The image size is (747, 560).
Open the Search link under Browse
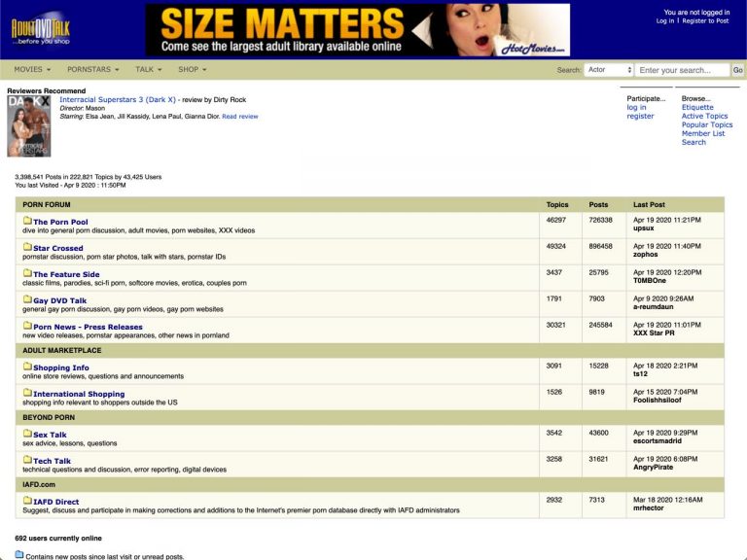[x=694, y=142]
